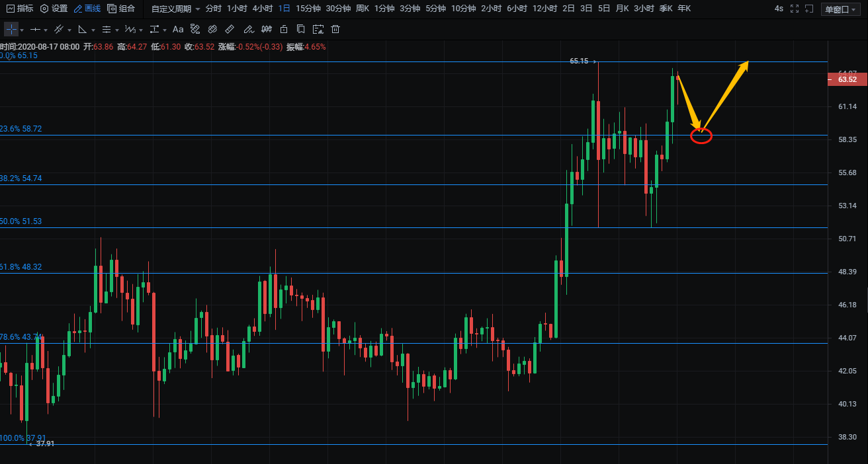Click the 23.6% Fibonacci level line label
868x464 pixels.
(21, 129)
